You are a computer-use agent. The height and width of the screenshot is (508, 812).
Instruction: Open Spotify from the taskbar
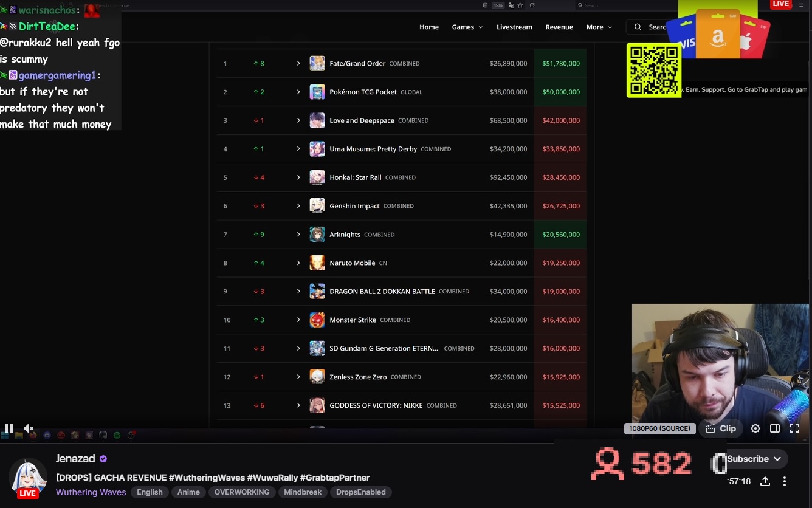coord(117,435)
